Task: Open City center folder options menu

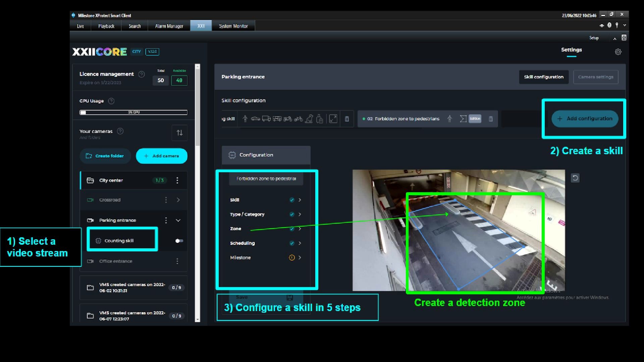Action: [177, 180]
